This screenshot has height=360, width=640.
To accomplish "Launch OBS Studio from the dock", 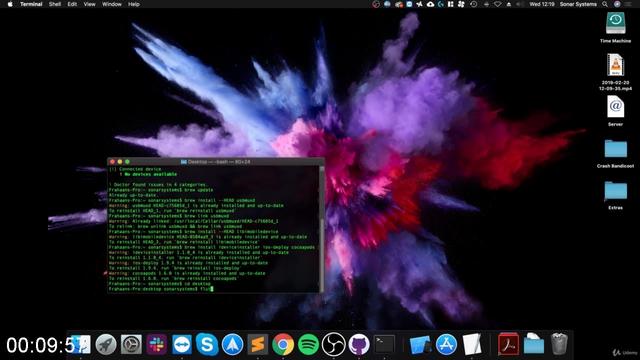I will tap(333, 344).
